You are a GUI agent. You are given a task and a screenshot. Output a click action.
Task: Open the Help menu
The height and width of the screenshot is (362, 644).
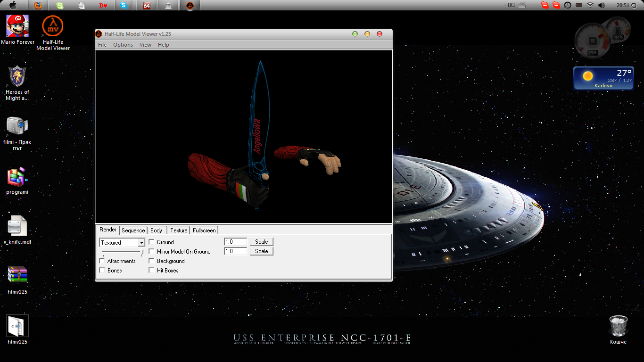164,45
